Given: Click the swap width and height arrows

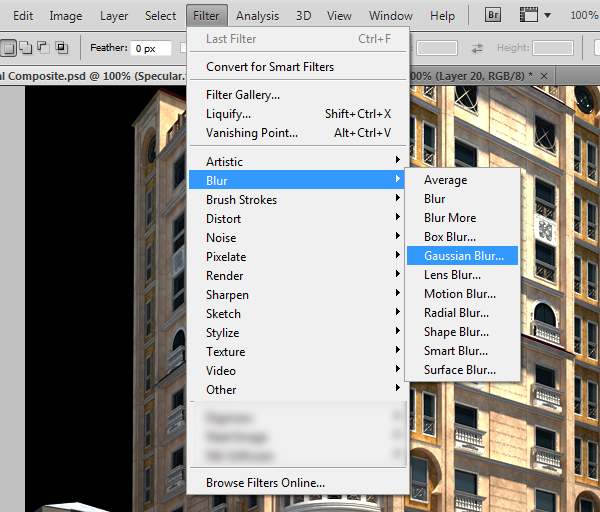Looking at the screenshot, I should tap(478, 48).
